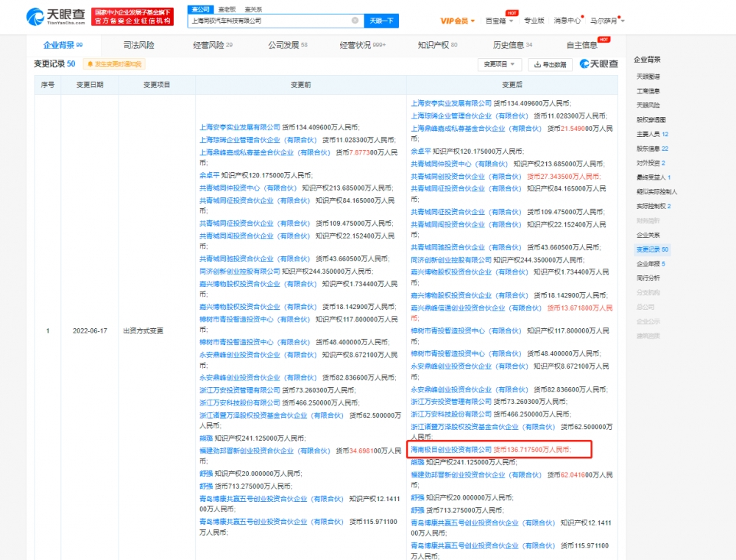The image size is (736, 560).
Task: Select the 公司发展 main tab
Action: pyautogui.click(x=287, y=45)
